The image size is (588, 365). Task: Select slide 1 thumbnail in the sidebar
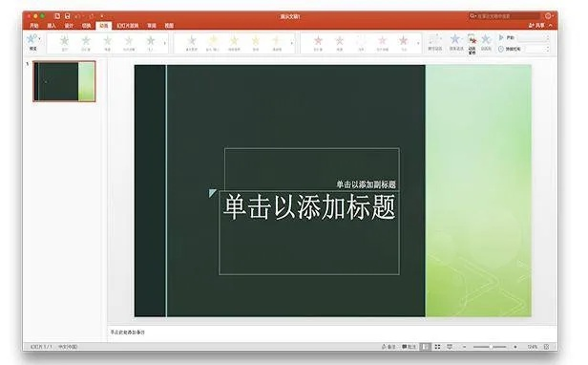pyautogui.click(x=64, y=81)
